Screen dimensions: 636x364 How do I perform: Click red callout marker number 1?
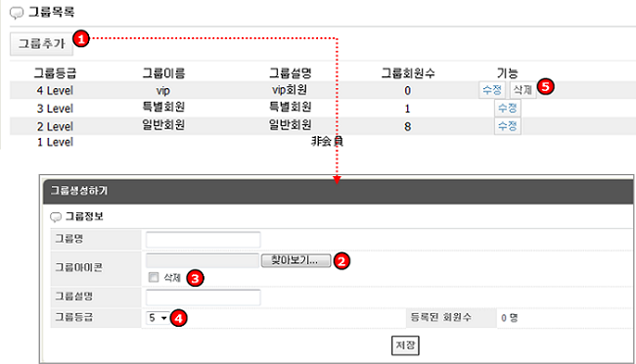81,39
